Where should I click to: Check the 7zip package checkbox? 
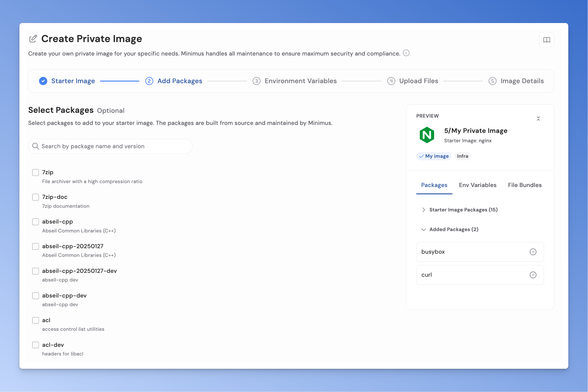(x=35, y=172)
